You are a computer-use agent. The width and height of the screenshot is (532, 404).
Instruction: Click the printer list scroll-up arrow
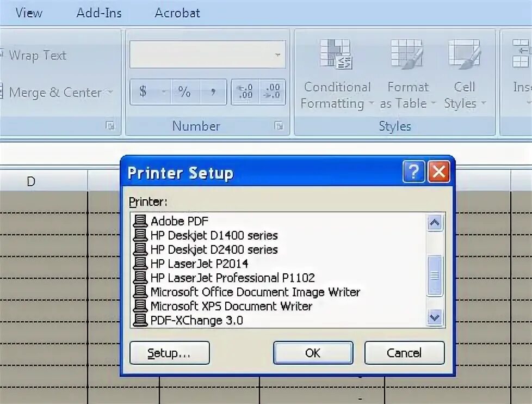[x=435, y=223]
